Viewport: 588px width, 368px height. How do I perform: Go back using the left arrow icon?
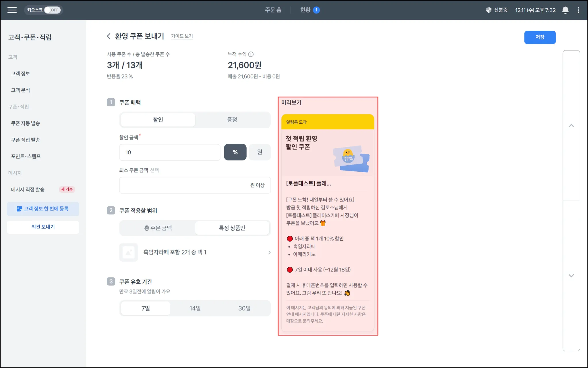[x=109, y=36]
